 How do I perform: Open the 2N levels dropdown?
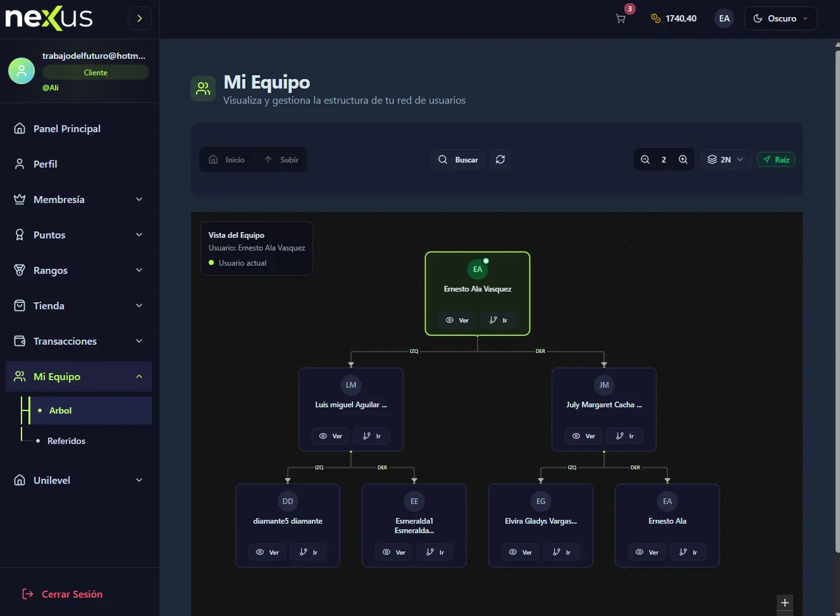click(725, 159)
